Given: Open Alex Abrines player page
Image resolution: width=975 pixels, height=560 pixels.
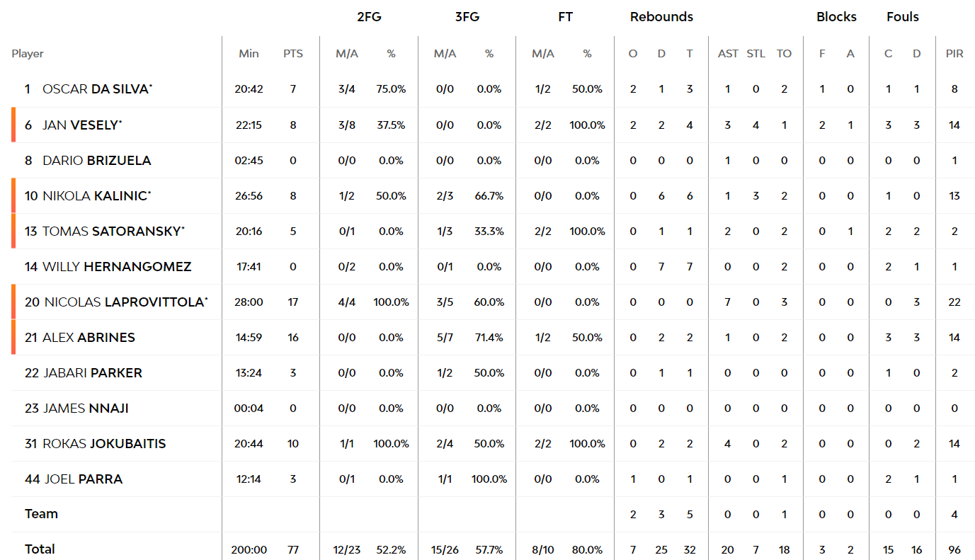Looking at the screenshot, I should tap(89, 337).
